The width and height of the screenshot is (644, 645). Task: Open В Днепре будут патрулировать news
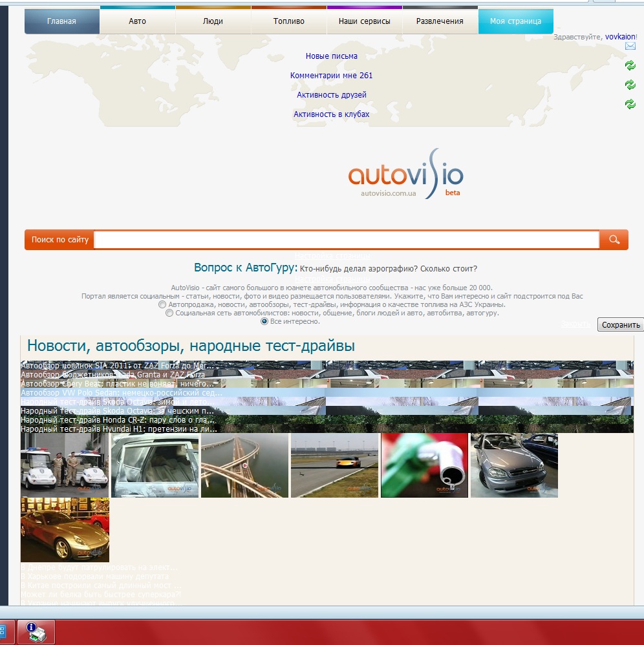pos(99,567)
